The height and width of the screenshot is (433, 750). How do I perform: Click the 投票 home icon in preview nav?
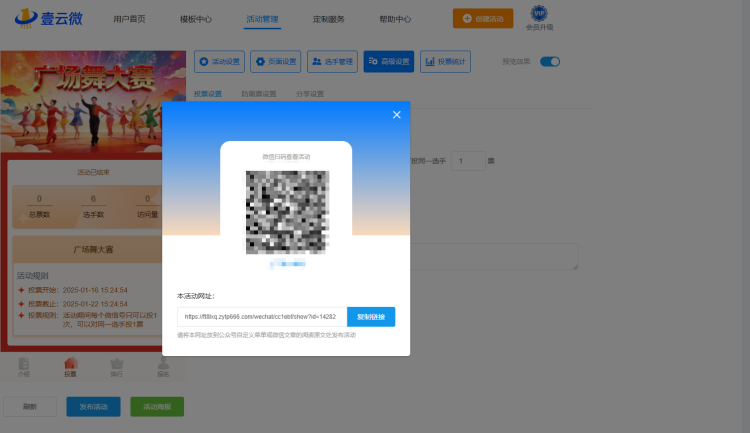[70, 367]
